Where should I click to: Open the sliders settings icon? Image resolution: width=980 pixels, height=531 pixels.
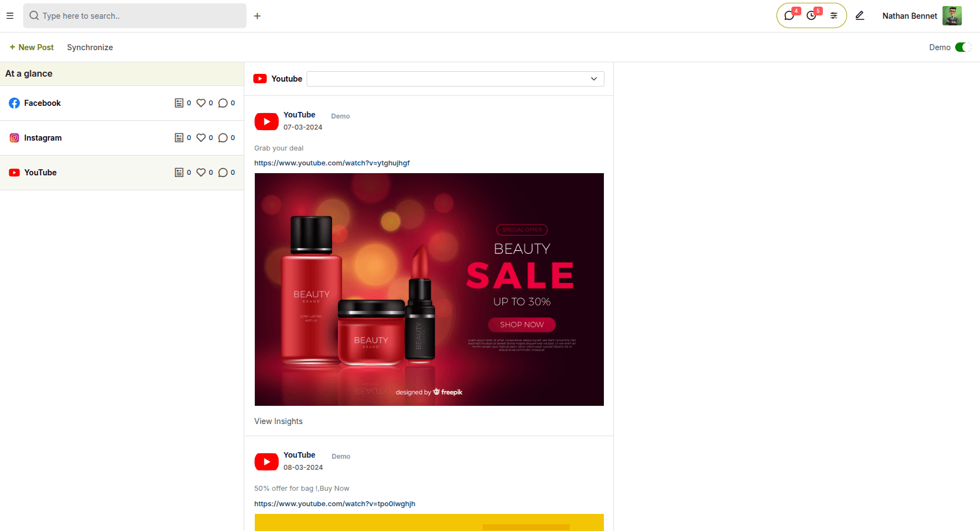pyautogui.click(x=834, y=15)
